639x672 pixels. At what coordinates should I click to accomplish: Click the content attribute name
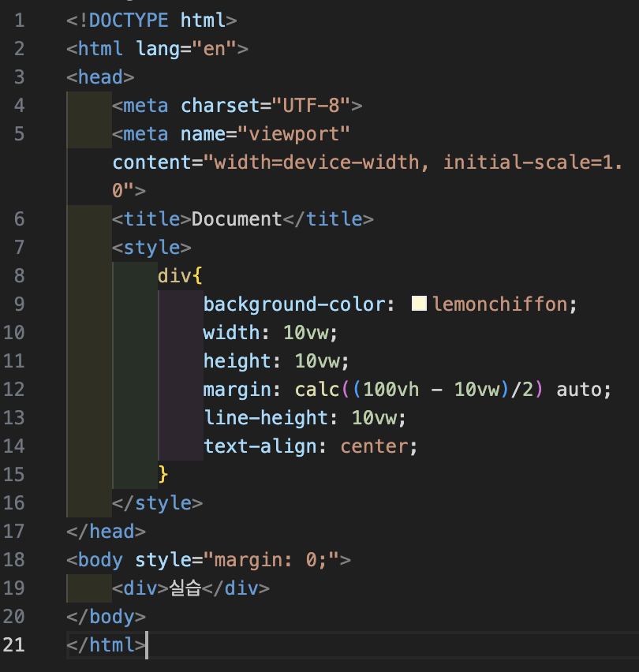tap(151, 162)
